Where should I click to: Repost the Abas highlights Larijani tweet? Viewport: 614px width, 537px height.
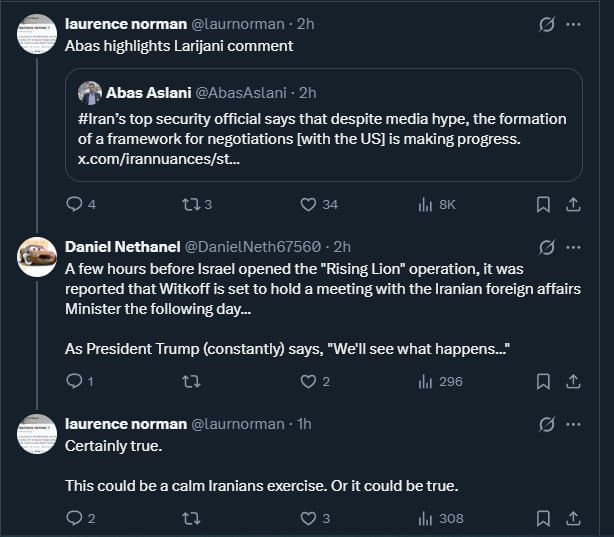coord(188,204)
